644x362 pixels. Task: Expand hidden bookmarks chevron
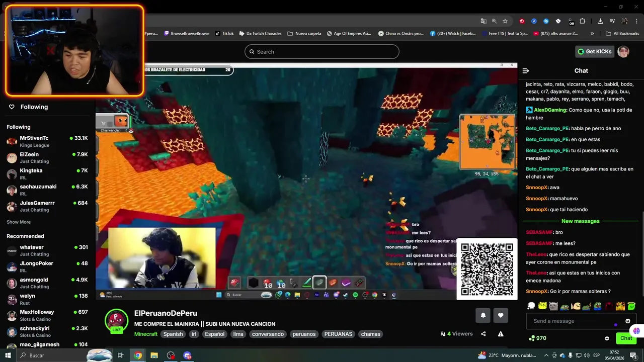[592, 34]
